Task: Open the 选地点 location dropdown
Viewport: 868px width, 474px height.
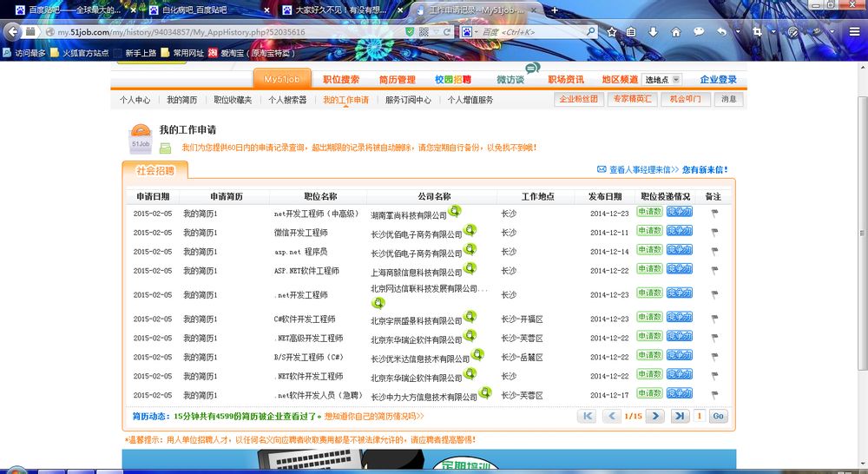Action: click(662, 80)
